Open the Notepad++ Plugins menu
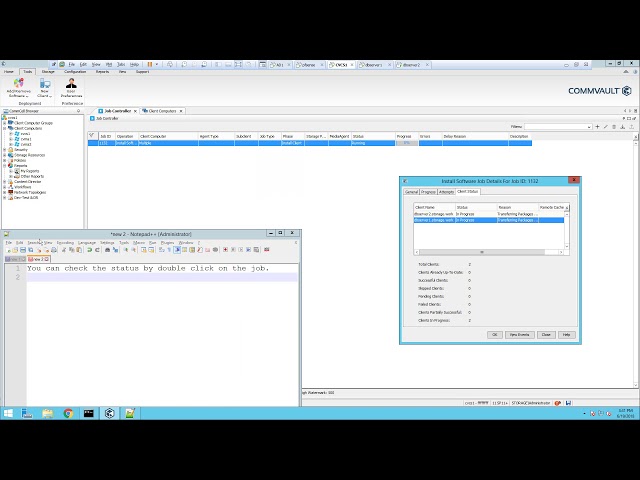The image size is (640, 480). [167, 243]
